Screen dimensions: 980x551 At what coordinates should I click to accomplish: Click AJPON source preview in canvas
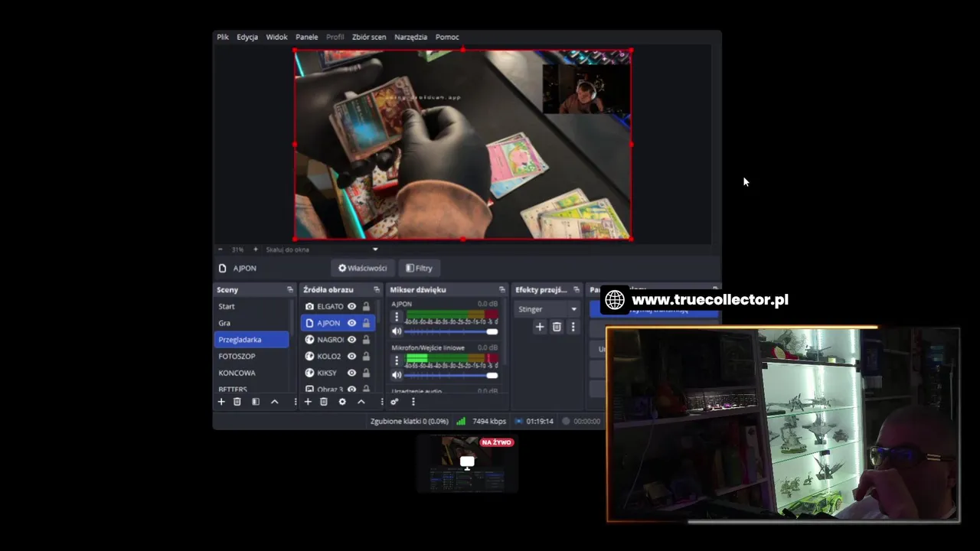[462, 145]
